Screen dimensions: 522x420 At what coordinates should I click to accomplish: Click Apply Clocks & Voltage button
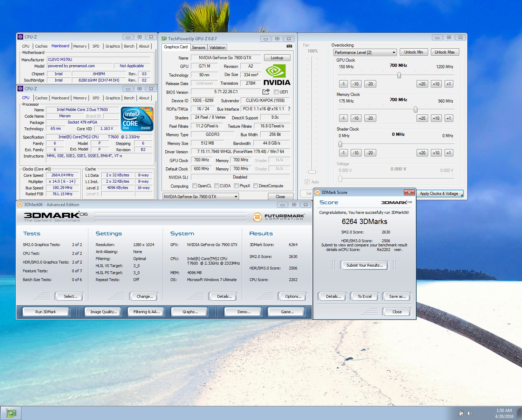pyautogui.click(x=439, y=194)
